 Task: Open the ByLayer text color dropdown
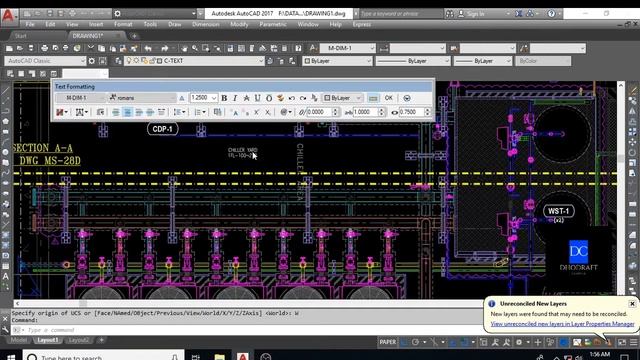342,98
